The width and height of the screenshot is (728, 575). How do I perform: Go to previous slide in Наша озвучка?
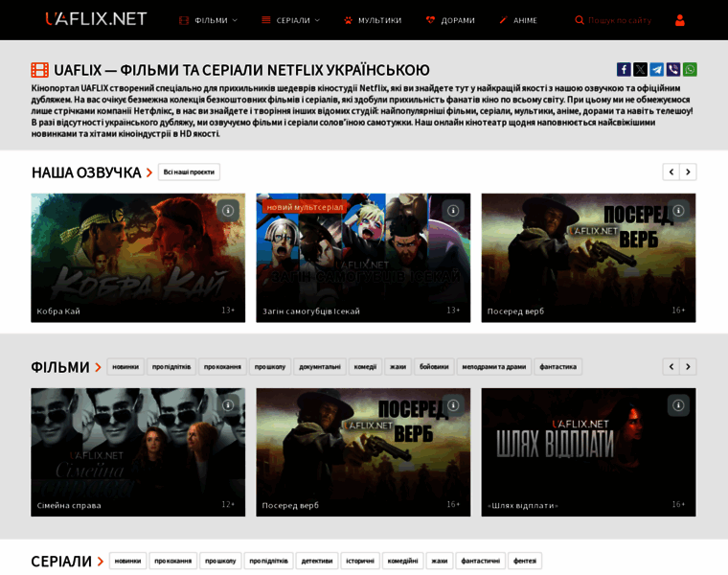(671, 172)
